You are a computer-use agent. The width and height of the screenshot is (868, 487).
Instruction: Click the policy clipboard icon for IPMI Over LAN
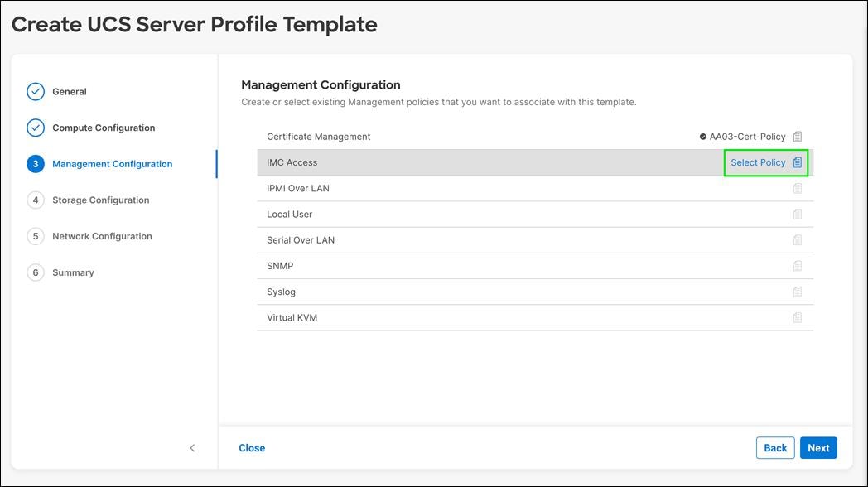797,188
